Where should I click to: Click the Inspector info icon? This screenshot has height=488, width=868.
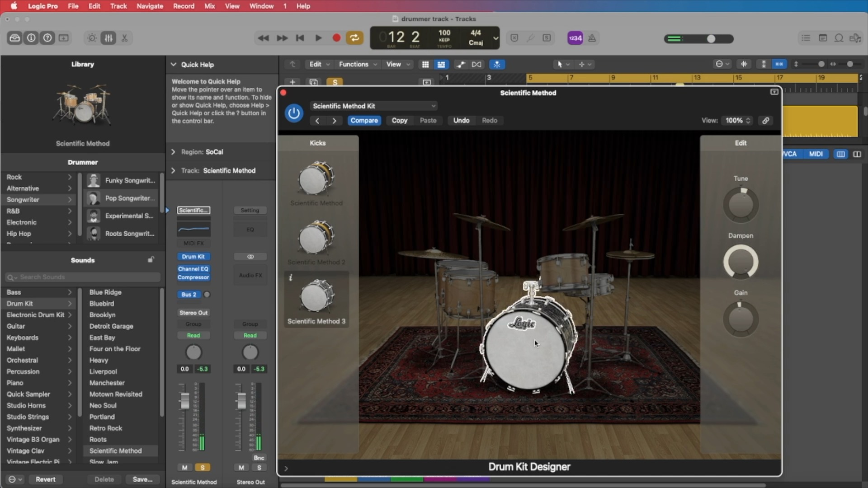coord(31,38)
